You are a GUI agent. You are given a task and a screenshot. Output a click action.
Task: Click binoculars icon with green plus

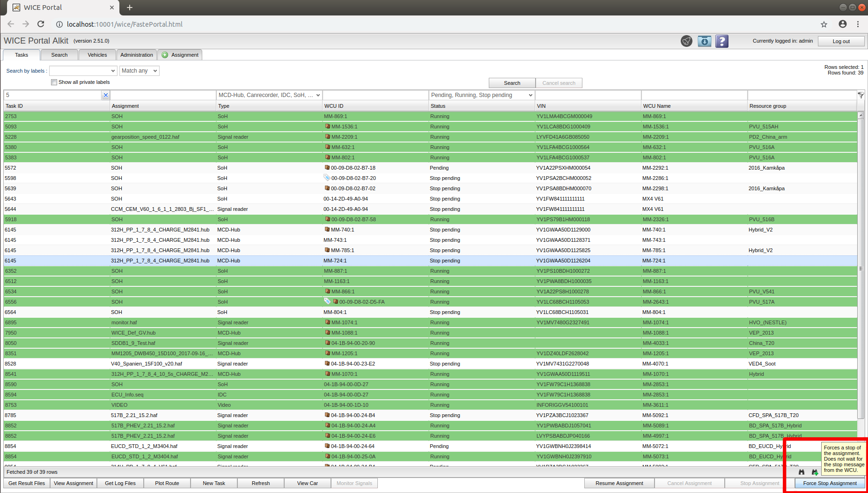tap(815, 472)
